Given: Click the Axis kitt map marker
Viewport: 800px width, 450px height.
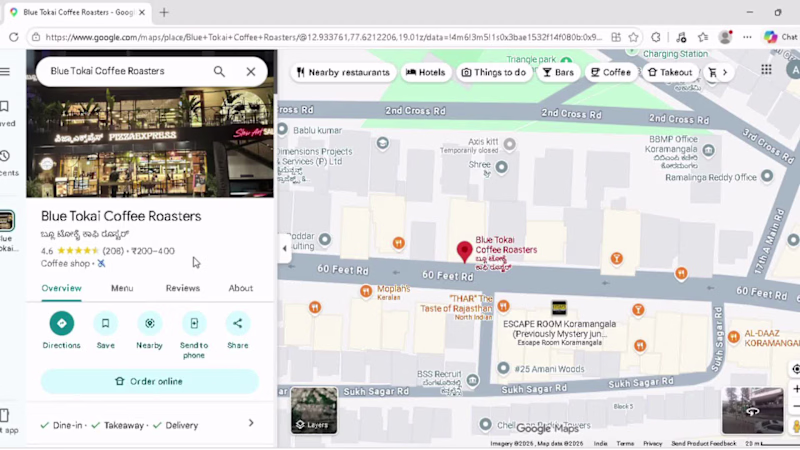Looking at the screenshot, I should 509,144.
